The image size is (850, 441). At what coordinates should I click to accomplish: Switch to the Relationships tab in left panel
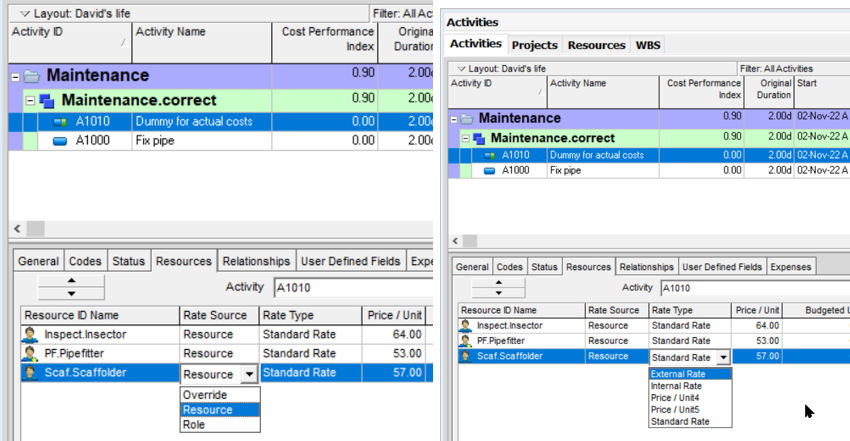pyautogui.click(x=256, y=261)
